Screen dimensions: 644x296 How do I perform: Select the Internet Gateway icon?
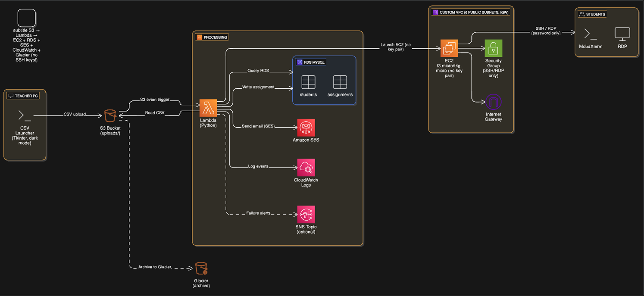494,102
